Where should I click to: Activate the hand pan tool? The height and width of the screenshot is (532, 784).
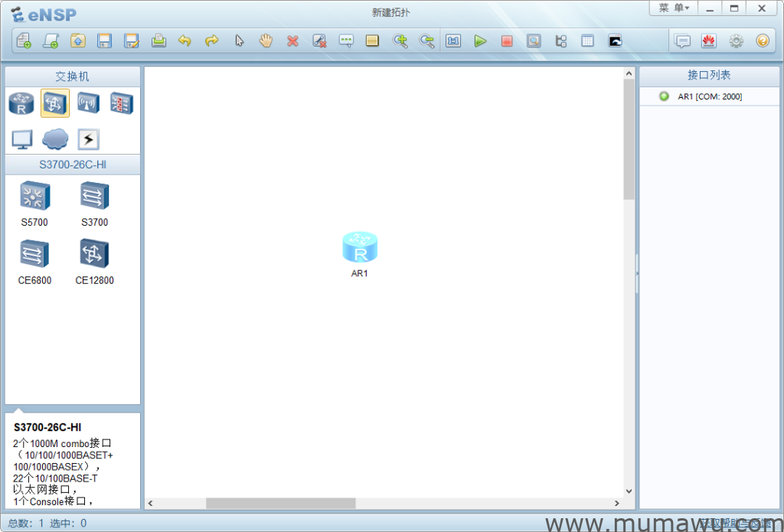266,41
